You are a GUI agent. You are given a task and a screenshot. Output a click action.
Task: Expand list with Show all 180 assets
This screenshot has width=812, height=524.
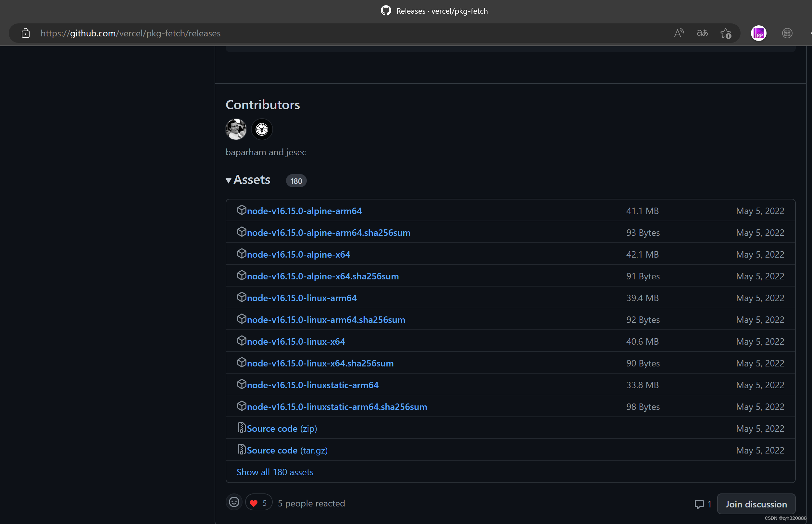275,472
